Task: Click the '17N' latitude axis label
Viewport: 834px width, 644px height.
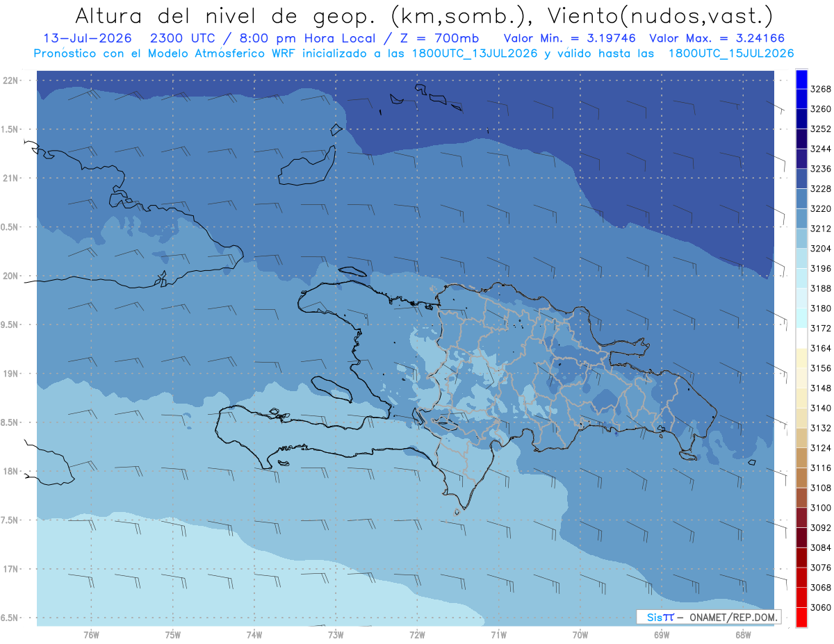Action: [11, 569]
